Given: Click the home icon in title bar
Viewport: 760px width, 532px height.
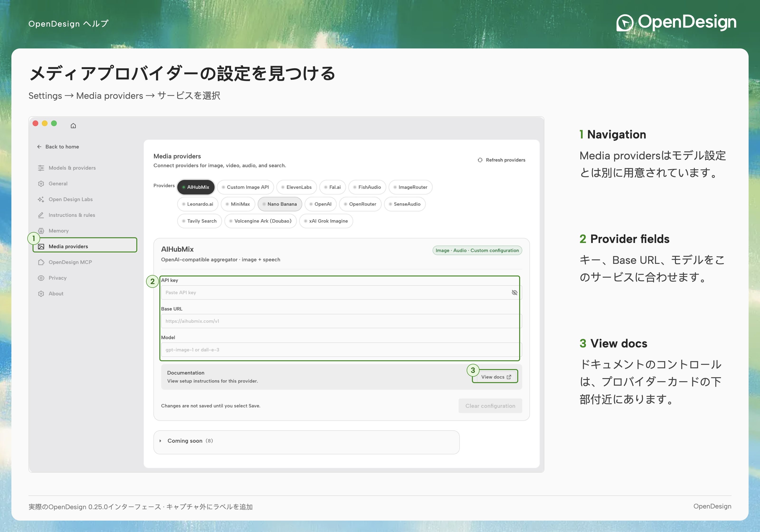Looking at the screenshot, I should click(73, 126).
